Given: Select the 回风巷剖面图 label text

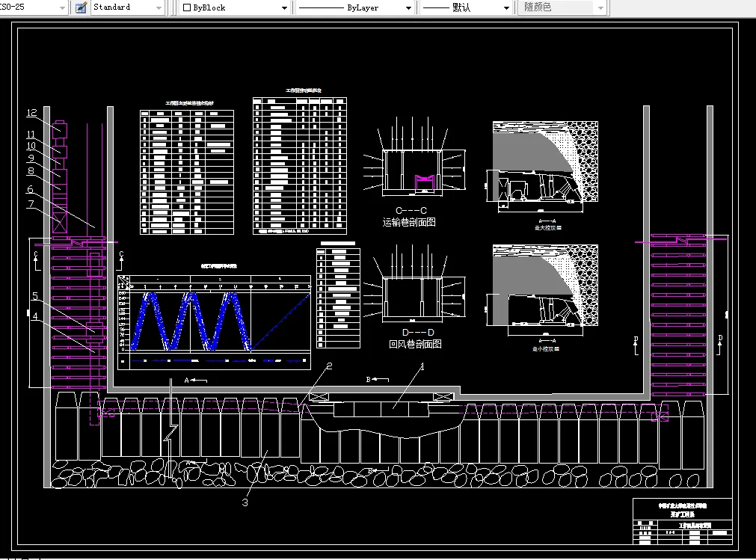Looking at the screenshot, I should pyautogui.click(x=415, y=344).
